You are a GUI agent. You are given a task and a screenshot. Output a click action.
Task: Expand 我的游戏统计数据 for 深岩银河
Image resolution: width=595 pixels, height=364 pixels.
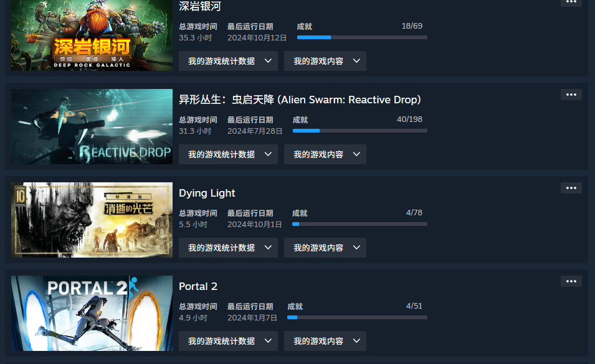[x=228, y=61]
